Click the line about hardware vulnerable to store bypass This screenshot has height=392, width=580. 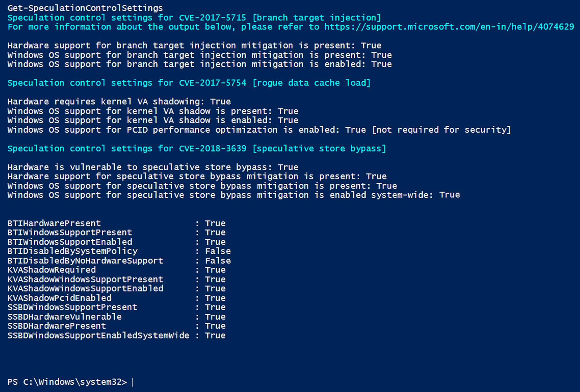(153, 167)
